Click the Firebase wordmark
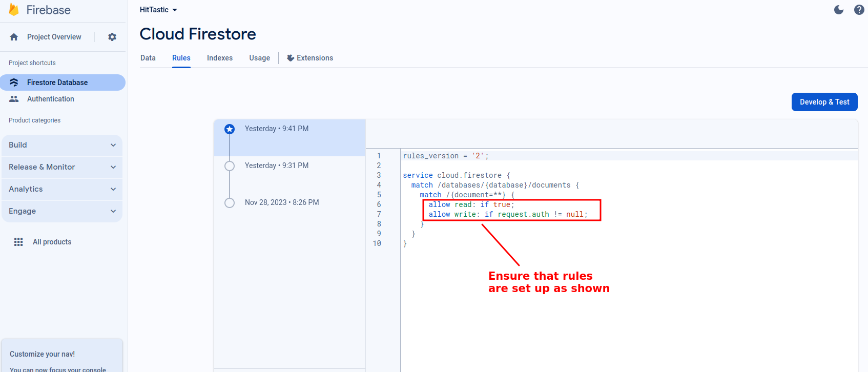868x372 pixels. coord(49,10)
